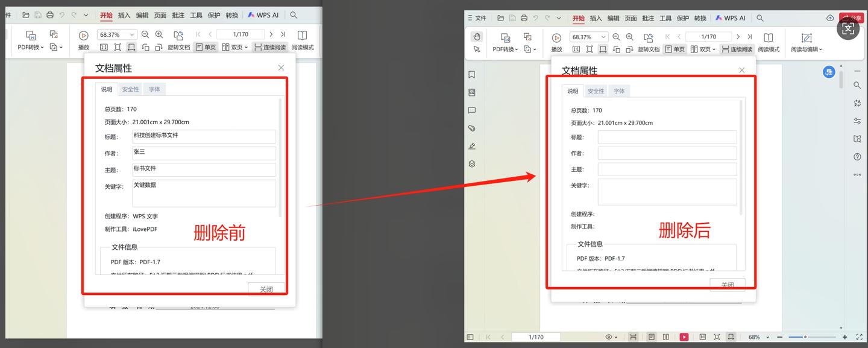Click red slideshow play icon in status bar
The height and width of the screenshot is (348, 868).
click(x=684, y=337)
